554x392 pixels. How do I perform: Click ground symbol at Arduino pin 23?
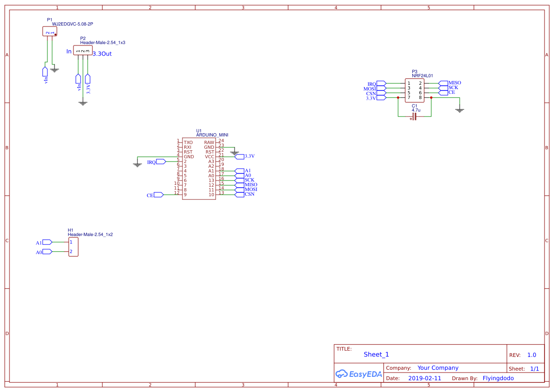coord(235,153)
